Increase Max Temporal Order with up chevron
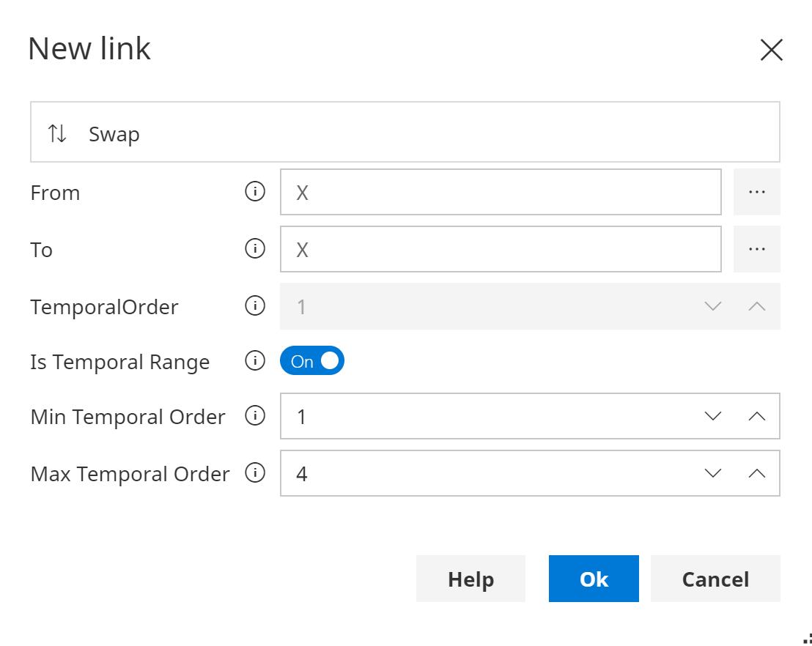The image size is (812, 646). [756, 473]
